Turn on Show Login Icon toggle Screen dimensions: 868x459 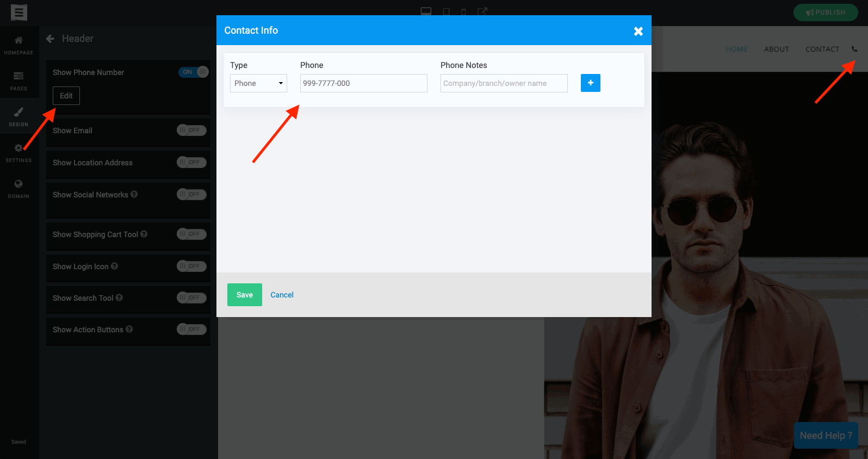tap(191, 266)
